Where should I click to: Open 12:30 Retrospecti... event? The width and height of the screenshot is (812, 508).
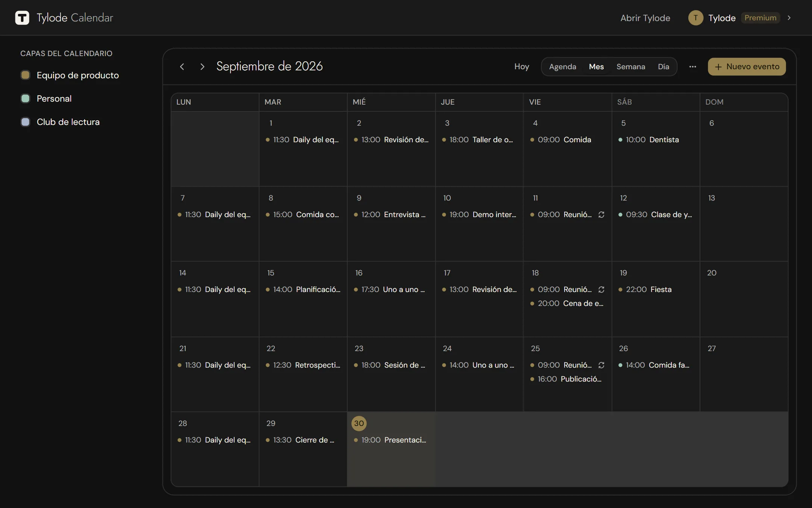303,365
